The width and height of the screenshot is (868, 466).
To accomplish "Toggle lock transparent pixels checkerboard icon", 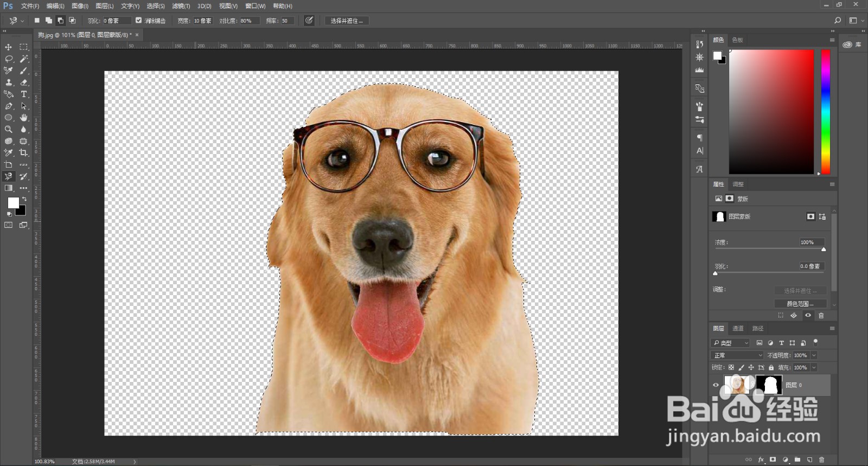I will pos(731,368).
